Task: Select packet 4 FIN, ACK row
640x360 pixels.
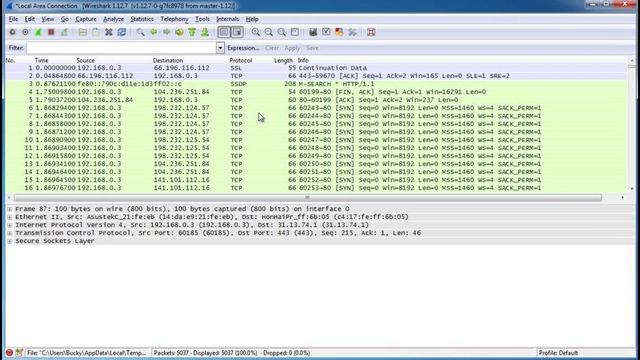Action: click(316, 92)
